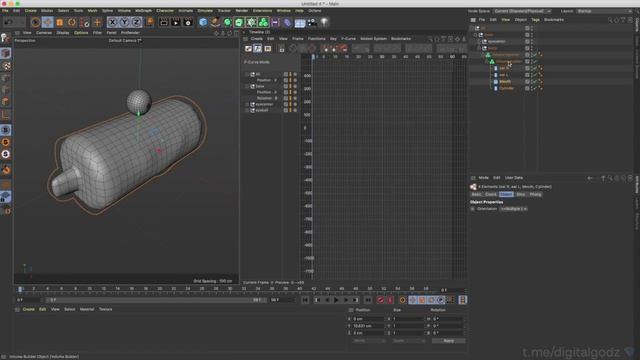Toggle the X axis lock
This screenshot has width=640, height=360.
click(112, 22)
